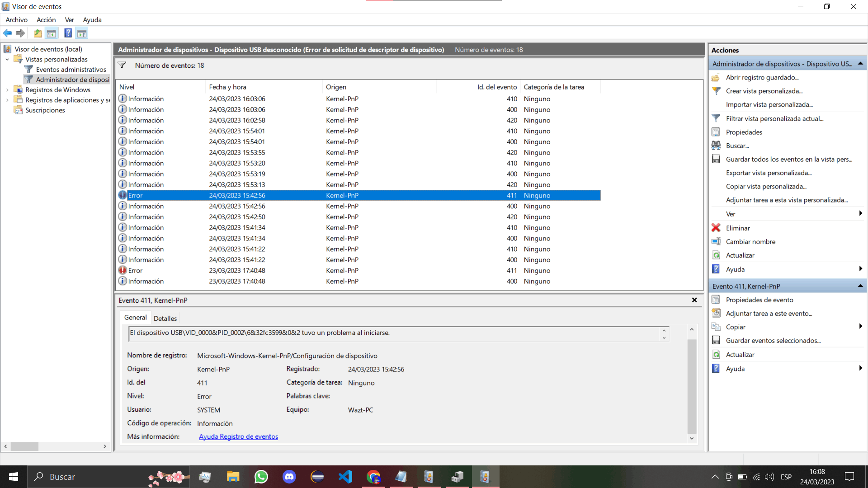Open Ayuda Registro de eventos link
The image size is (868, 488).
click(238, 436)
